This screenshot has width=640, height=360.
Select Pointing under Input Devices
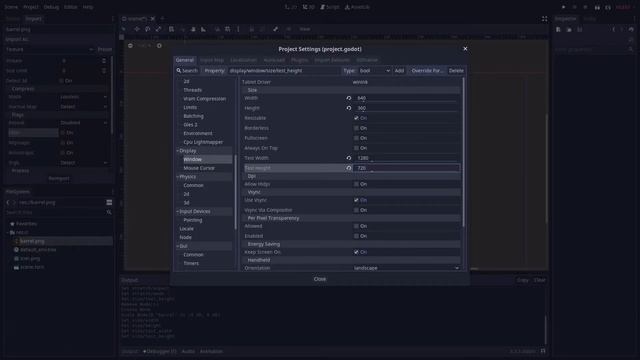pyautogui.click(x=193, y=220)
